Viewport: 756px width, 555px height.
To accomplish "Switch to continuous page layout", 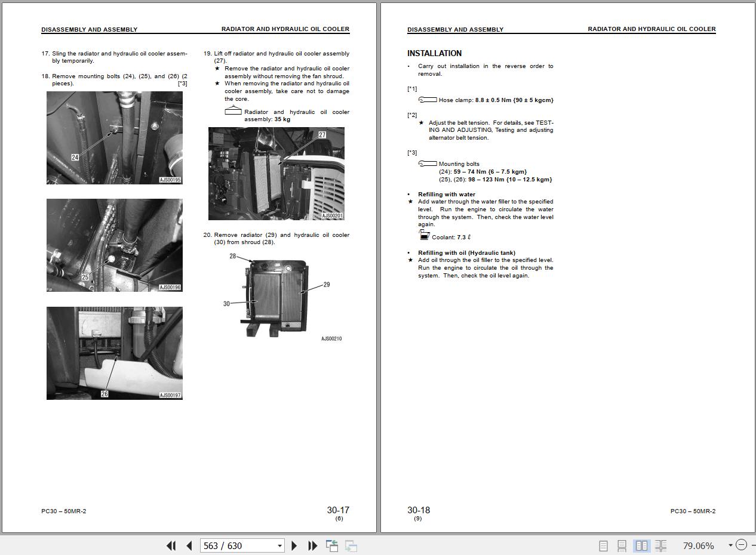I will click(622, 545).
